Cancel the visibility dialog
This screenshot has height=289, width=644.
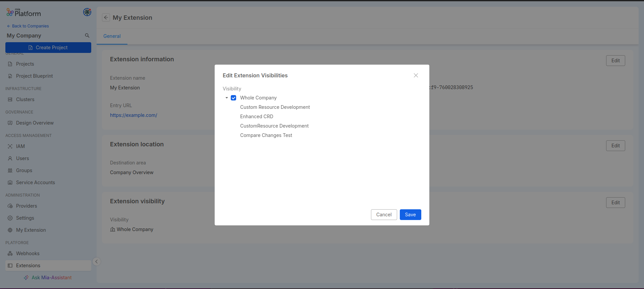(x=384, y=215)
